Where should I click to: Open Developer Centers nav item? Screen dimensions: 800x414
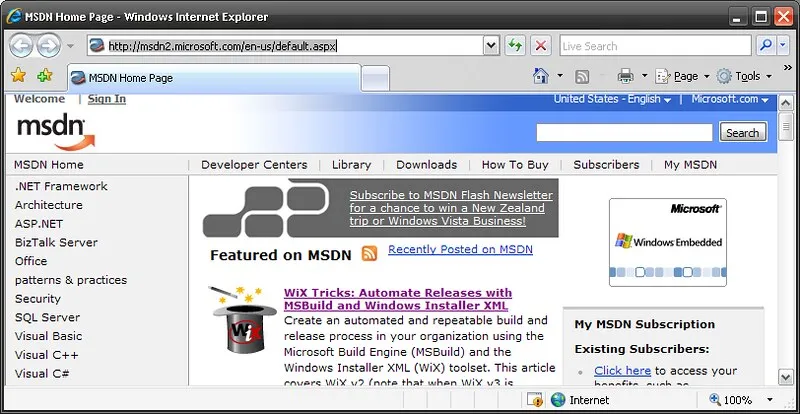(254, 165)
